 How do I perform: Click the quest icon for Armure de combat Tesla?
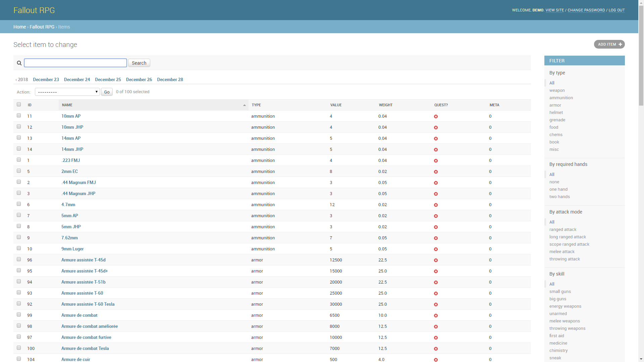point(436,349)
